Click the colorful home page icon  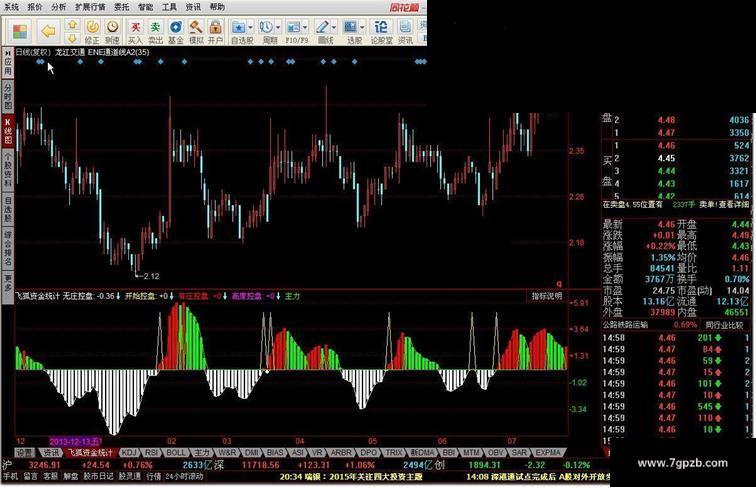point(20,32)
